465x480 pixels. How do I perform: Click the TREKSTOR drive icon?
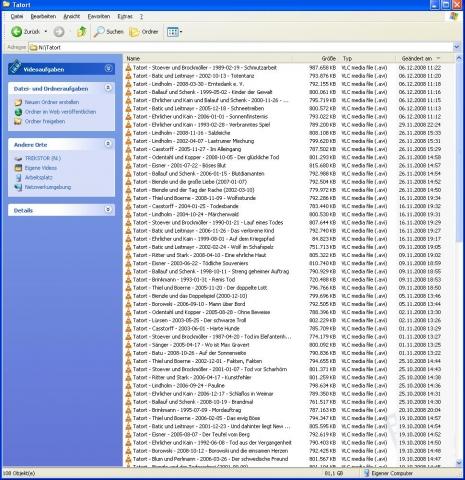[x=18, y=158]
